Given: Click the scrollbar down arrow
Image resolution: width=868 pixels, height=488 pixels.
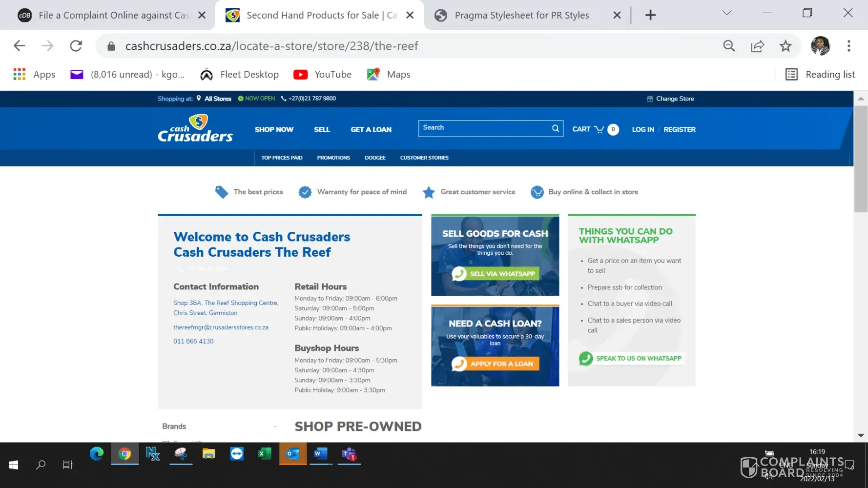Looking at the screenshot, I should pos(861,435).
